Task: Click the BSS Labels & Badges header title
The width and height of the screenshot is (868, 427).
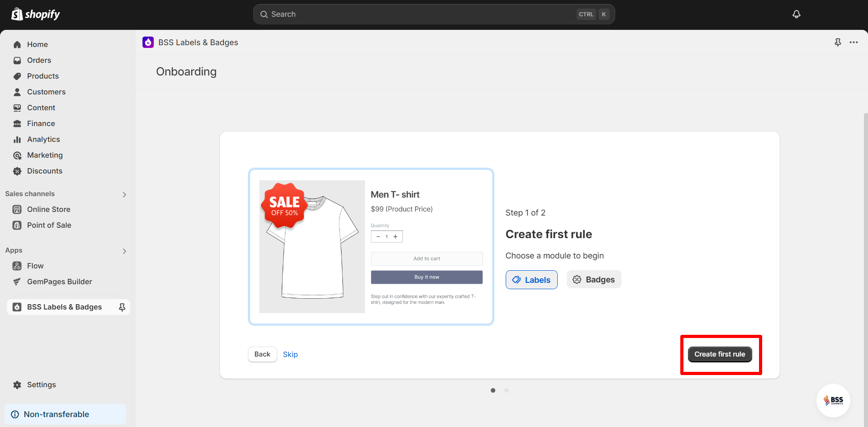Action: [x=198, y=42]
